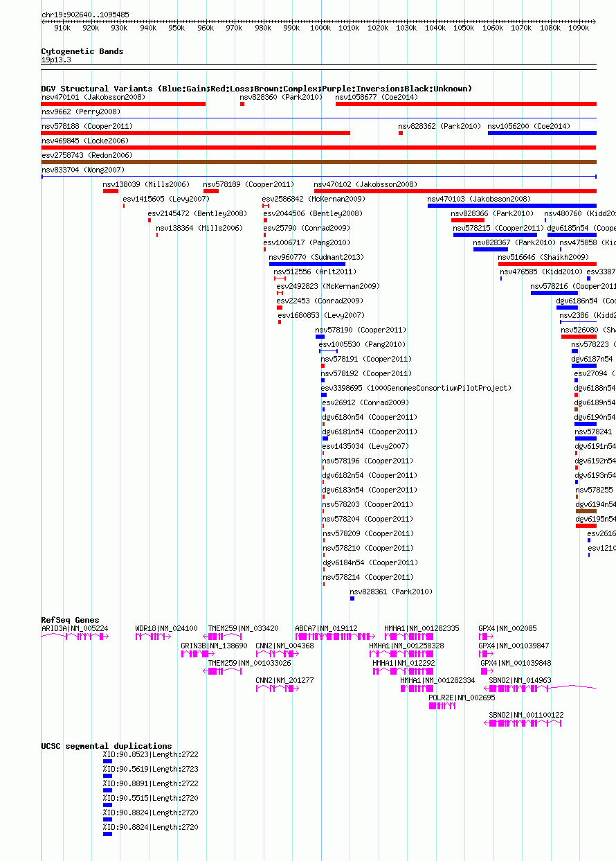The image size is (616, 861).
Task: Select nsv828361 (Park2010) variant label
Action: tap(392, 592)
